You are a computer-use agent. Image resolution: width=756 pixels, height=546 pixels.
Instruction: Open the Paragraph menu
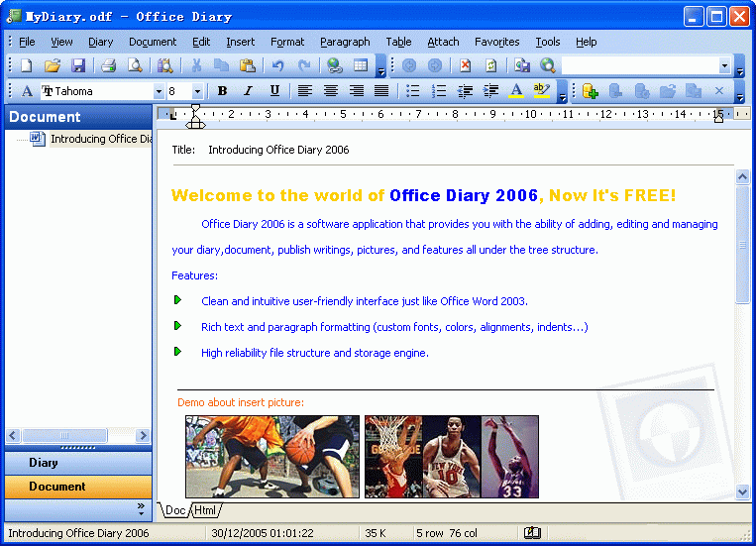click(345, 42)
